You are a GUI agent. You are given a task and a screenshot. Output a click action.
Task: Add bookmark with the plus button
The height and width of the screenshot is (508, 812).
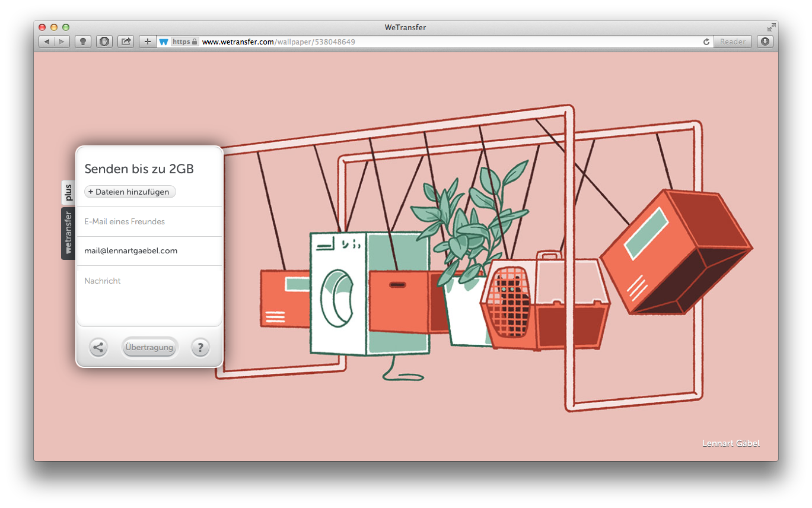pyautogui.click(x=148, y=42)
